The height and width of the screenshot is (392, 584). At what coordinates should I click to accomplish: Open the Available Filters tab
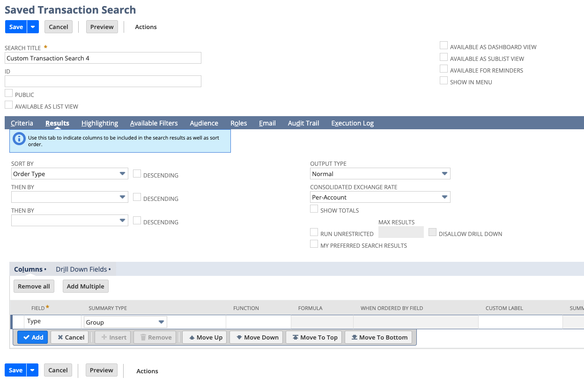click(154, 123)
